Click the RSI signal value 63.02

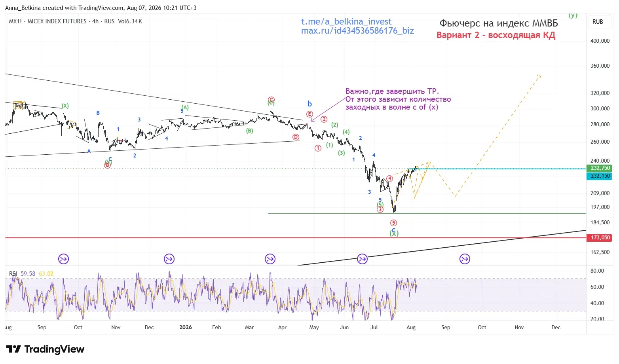click(46, 274)
